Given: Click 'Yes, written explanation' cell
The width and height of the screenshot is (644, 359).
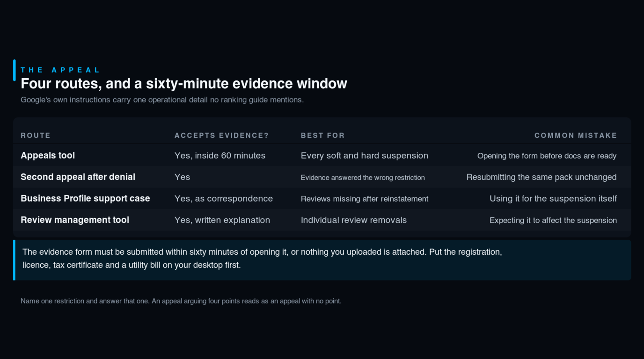Looking at the screenshot, I should pos(222,220).
